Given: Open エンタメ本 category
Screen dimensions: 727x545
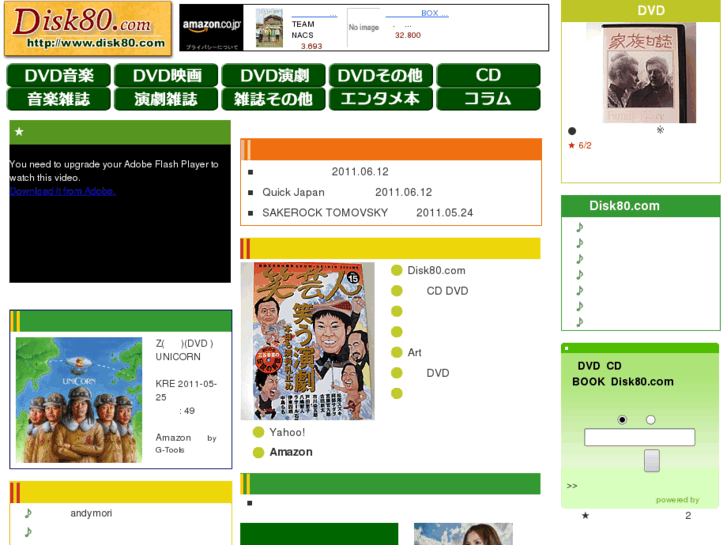Looking at the screenshot, I should click(381, 99).
